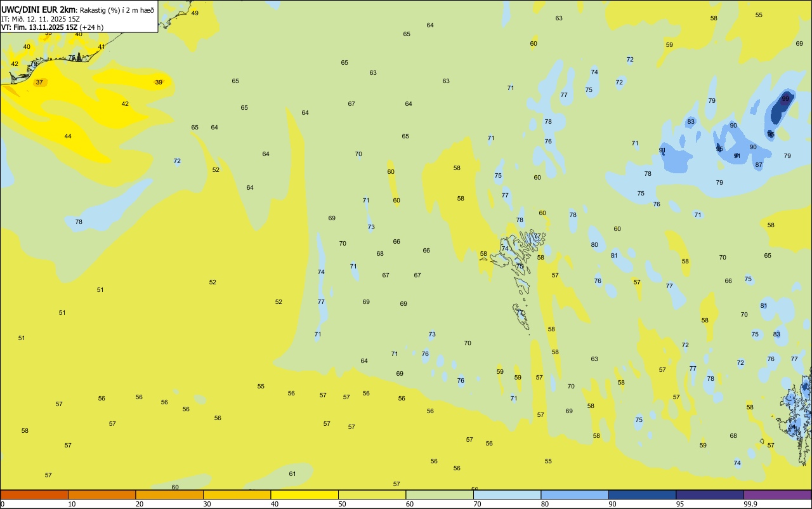
Task: Click the 20–30 amber legend segment
Action: coord(169,494)
